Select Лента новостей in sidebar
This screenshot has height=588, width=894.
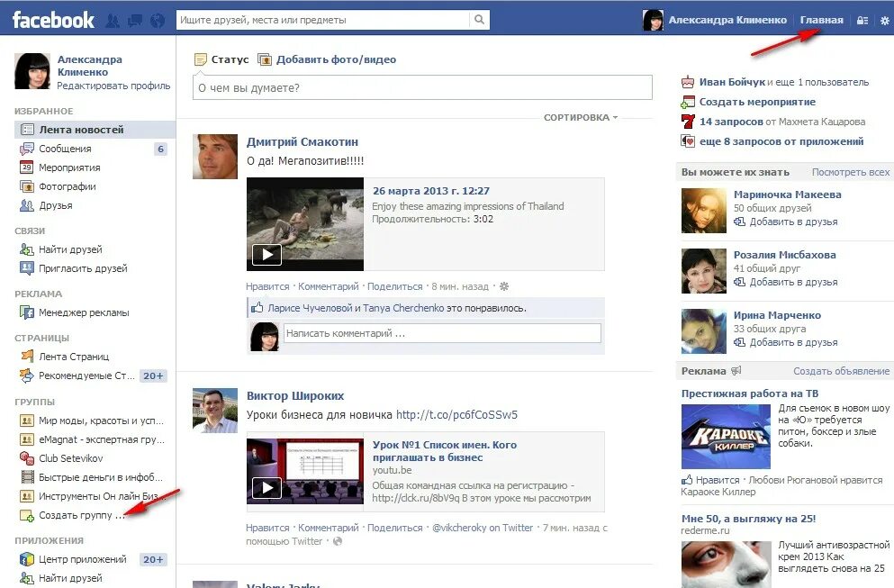(x=95, y=130)
